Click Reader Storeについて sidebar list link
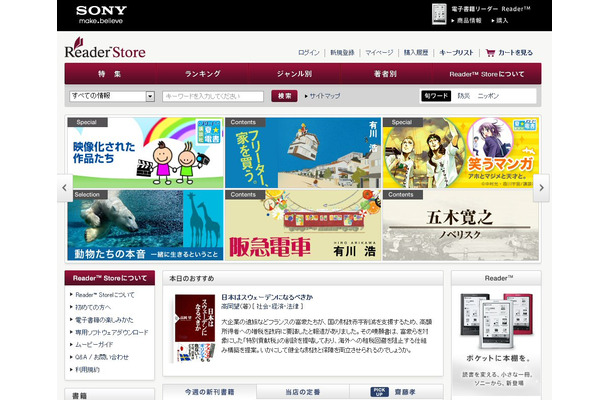The image size is (610, 400). (105, 295)
